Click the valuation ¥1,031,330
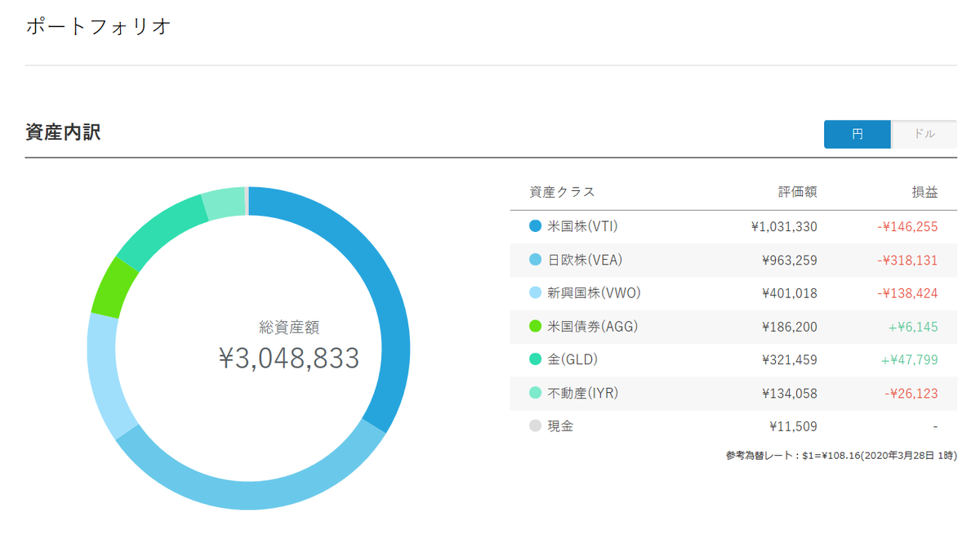Screen dimensions: 980x548 [x=784, y=227]
